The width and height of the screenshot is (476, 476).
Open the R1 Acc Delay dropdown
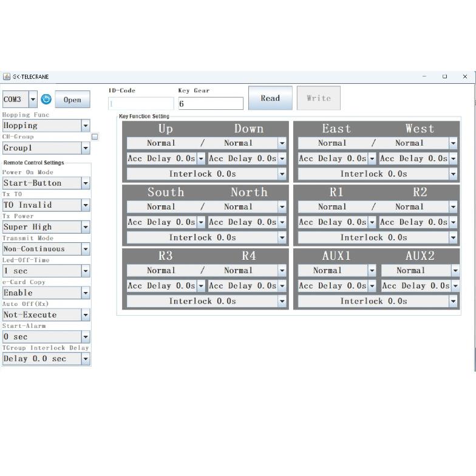337,222
